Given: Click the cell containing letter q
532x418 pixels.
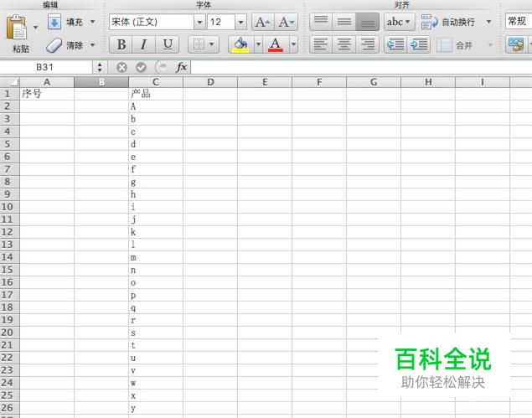Looking at the screenshot, I should 156,307.
